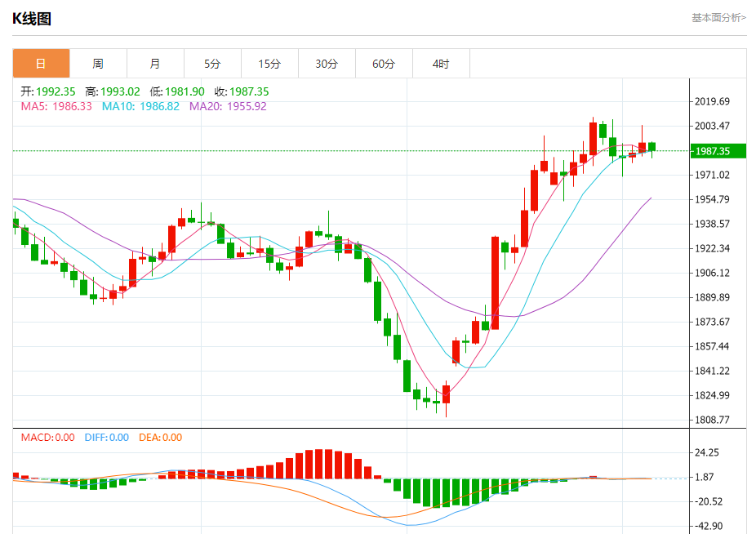Click the -20.52 MACD axis label

coord(709,501)
